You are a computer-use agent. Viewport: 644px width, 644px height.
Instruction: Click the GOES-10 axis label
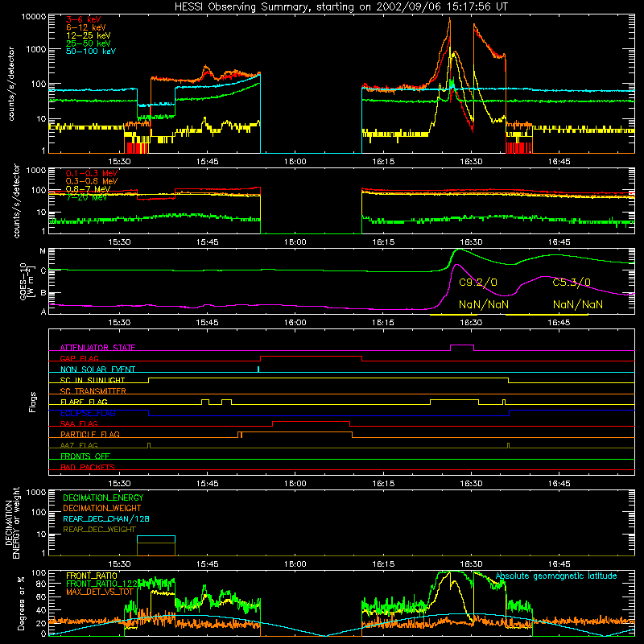click(x=27, y=281)
